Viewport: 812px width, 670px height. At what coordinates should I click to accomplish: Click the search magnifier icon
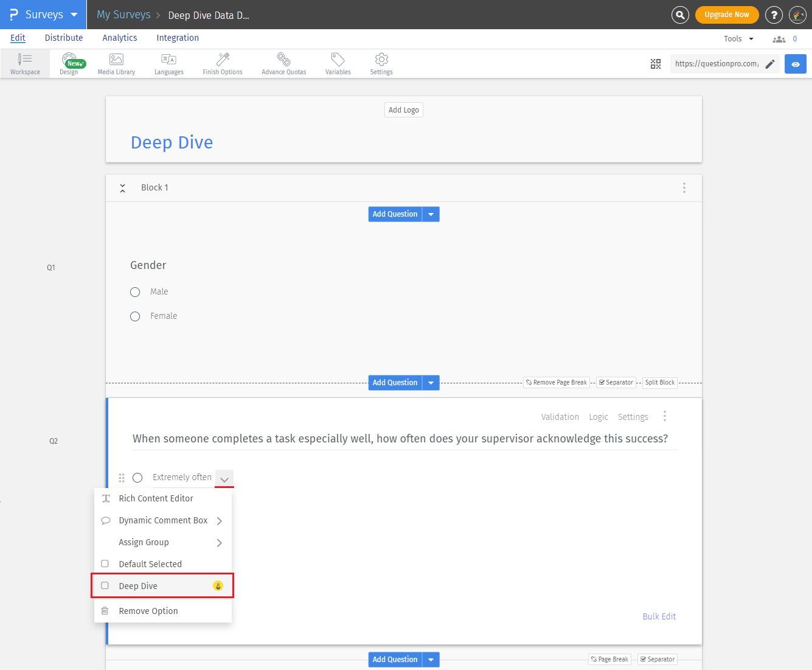point(680,15)
